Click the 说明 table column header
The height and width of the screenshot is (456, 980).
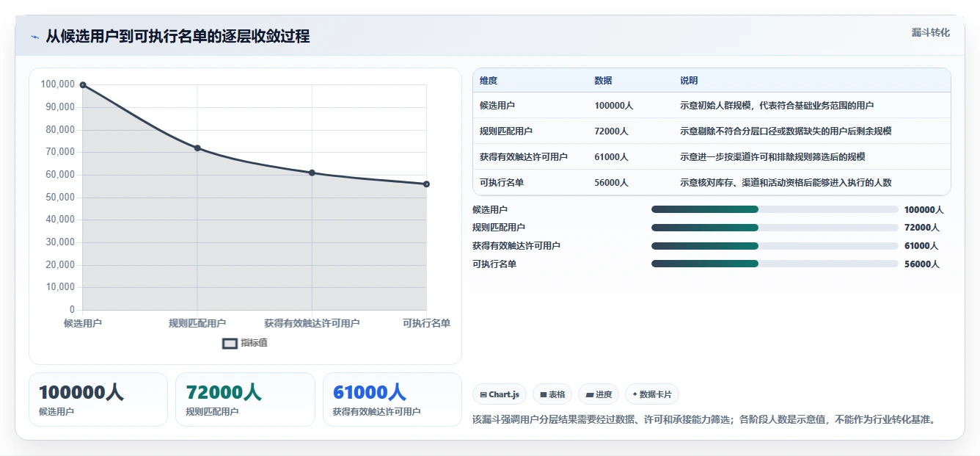pos(689,81)
